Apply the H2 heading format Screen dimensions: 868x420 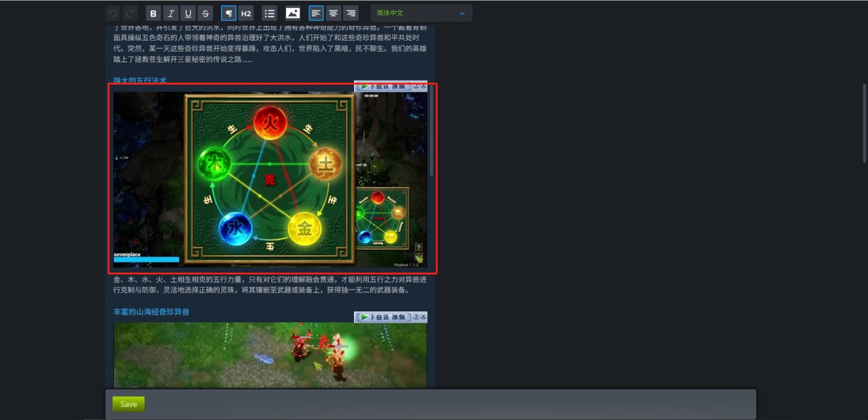(246, 13)
